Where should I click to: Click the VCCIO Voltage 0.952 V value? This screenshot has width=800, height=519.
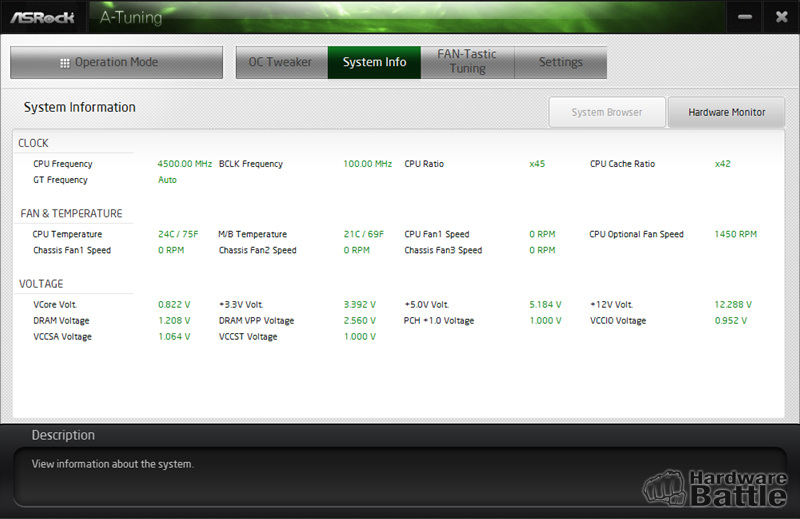point(731,320)
